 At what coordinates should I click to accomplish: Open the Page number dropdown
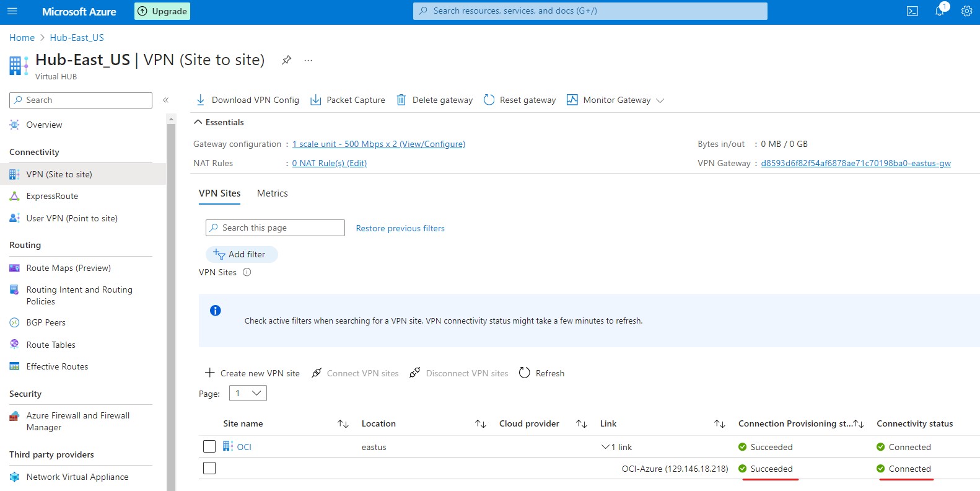click(x=248, y=393)
